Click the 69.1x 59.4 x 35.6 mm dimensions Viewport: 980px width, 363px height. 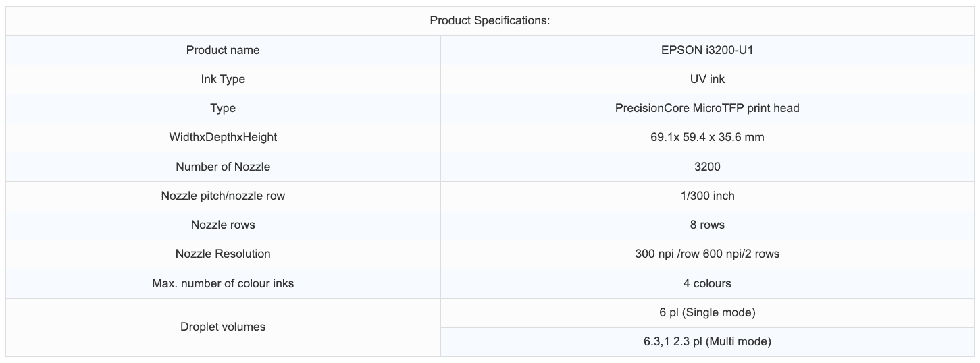click(x=707, y=137)
